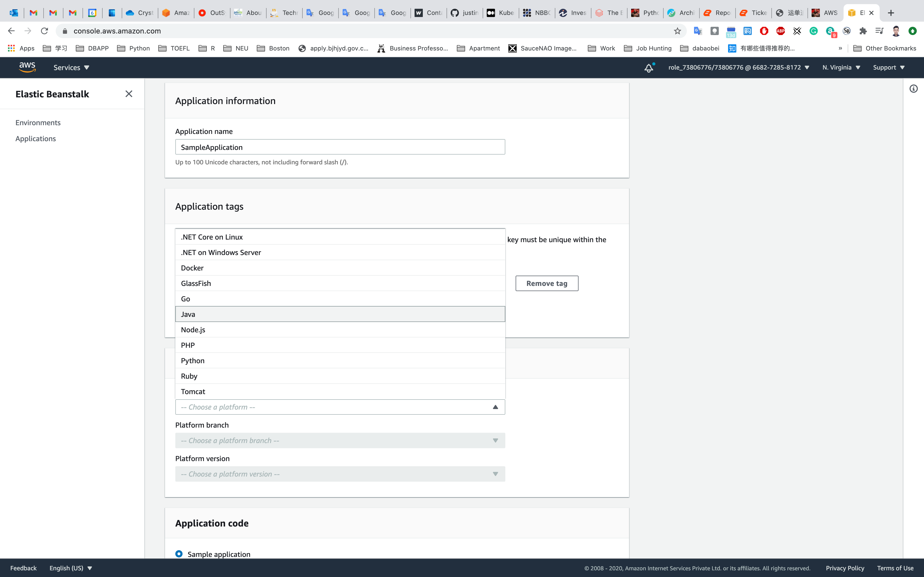
Task: Go to Environments in the sidebar
Action: coord(38,123)
